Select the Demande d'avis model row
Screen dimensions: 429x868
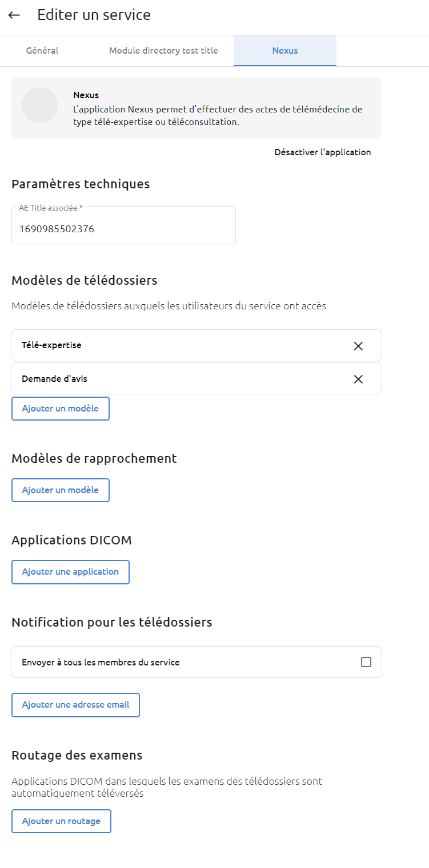point(197,378)
